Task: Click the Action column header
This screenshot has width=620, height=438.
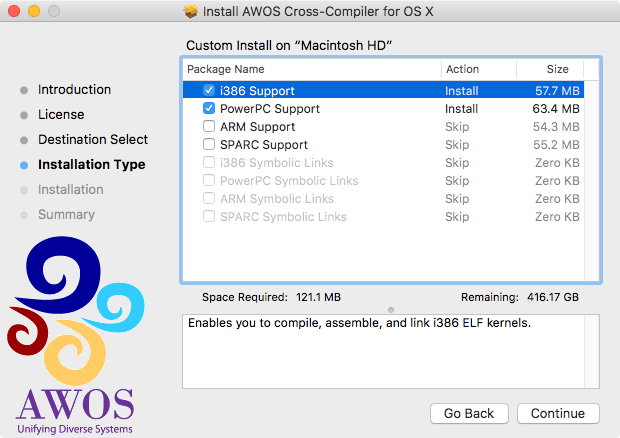Action: tap(479, 69)
